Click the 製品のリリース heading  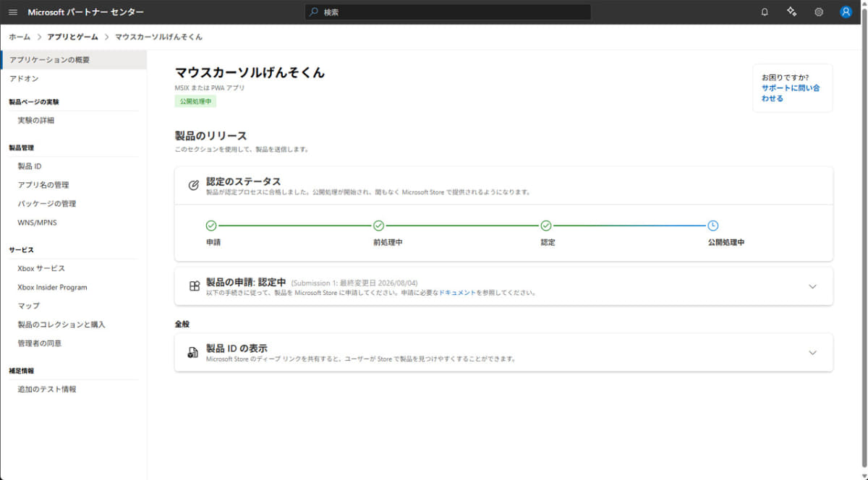210,136
